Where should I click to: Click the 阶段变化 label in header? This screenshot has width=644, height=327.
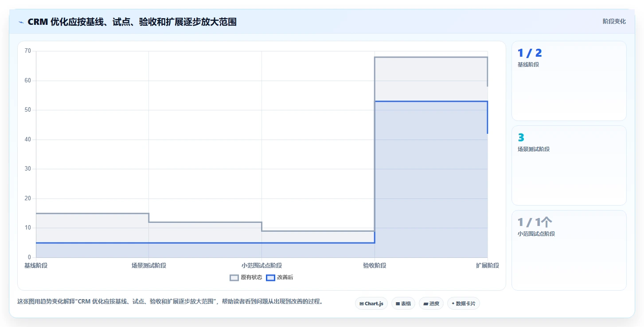click(x=614, y=21)
